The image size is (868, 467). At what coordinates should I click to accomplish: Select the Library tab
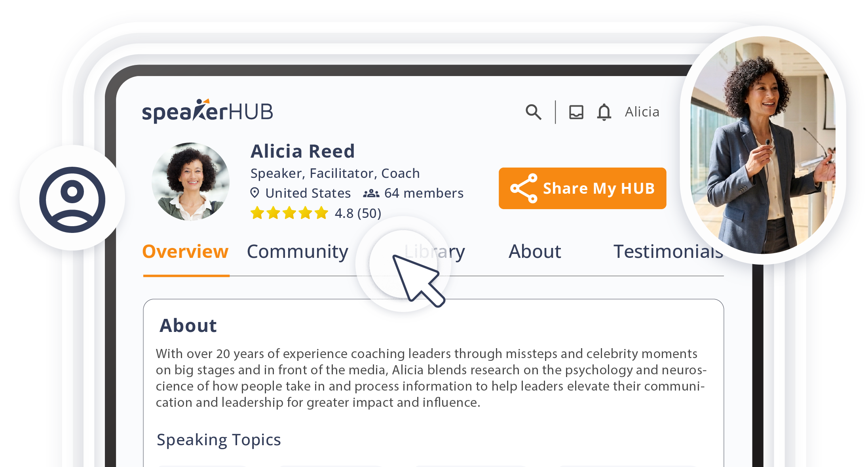(435, 252)
